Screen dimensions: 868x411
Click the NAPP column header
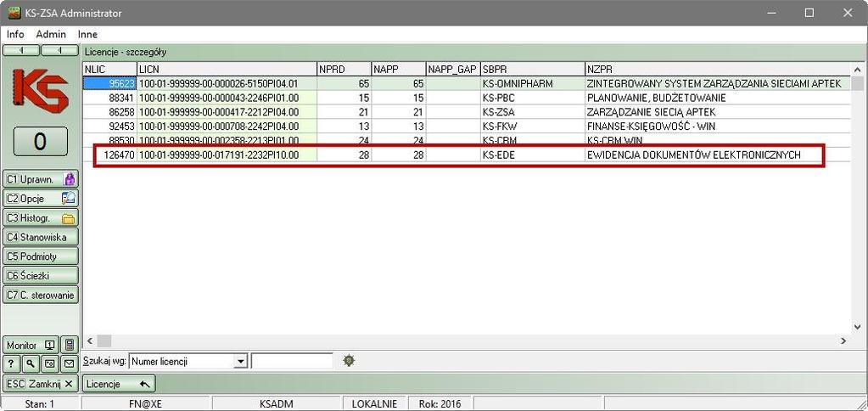tap(398, 70)
